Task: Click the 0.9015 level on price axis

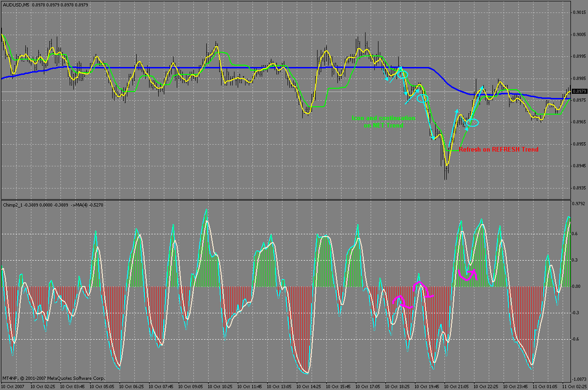Action: coord(579,12)
